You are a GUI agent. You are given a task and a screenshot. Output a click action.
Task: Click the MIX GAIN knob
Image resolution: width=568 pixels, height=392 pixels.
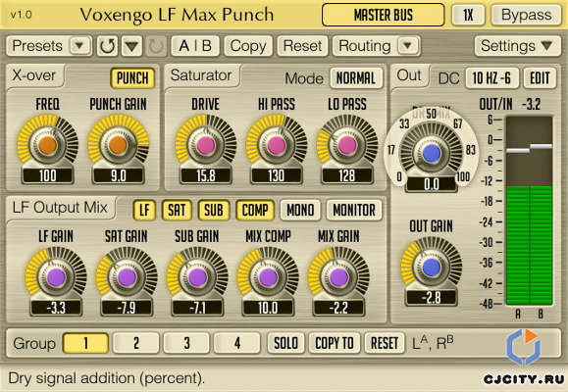point(338,277)
